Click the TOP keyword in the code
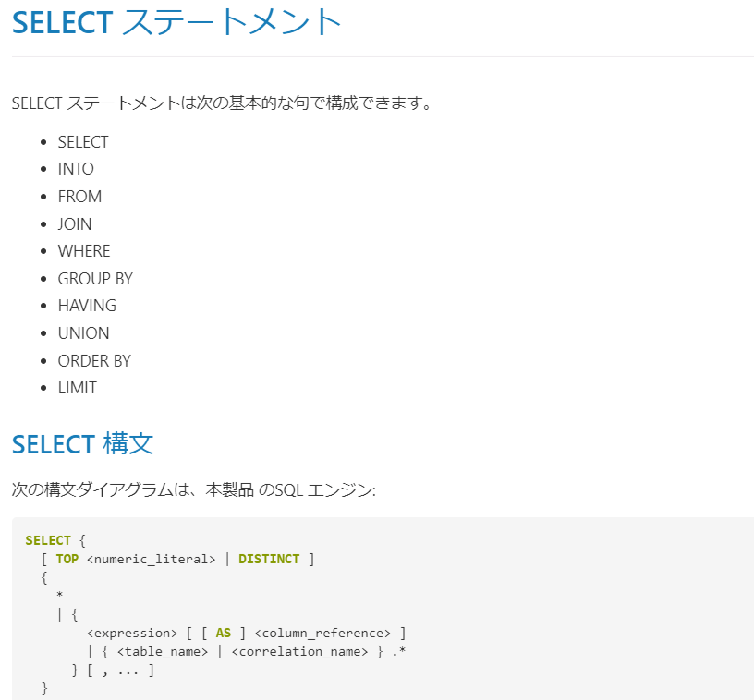This screenshot has width=754, height=700. (67, 559)
